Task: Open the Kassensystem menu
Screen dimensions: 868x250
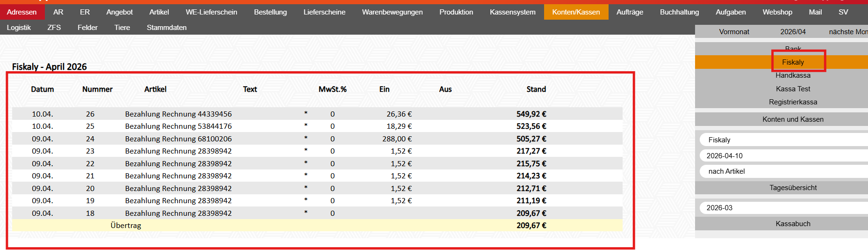Action: pyautogui.click(x=512, y=12)
